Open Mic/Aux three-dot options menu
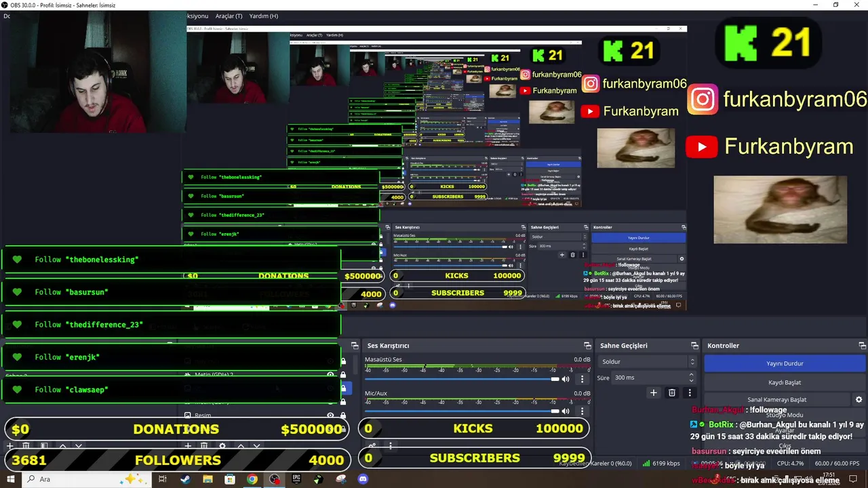 (582, 411)
